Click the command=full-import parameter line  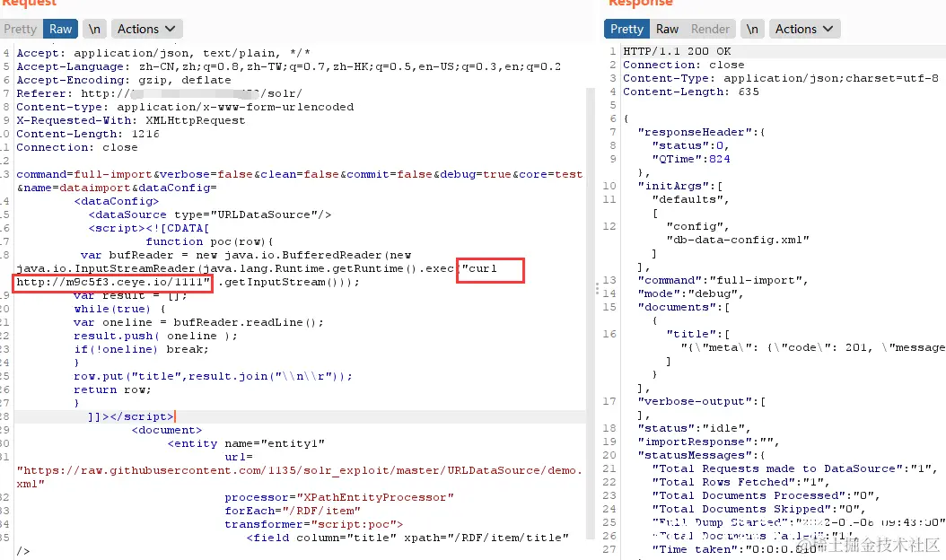(299, 174)
